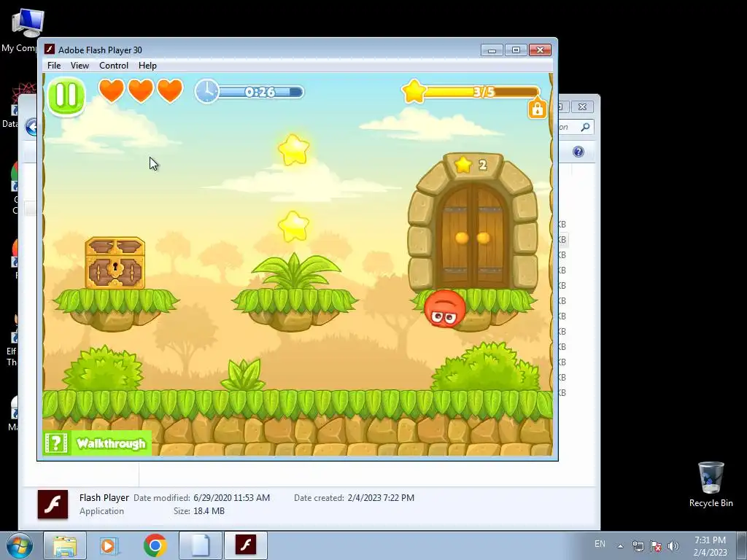Open the Windows Start menu
The height and width of the screenshot is (560, 747).
click(19, 545)
